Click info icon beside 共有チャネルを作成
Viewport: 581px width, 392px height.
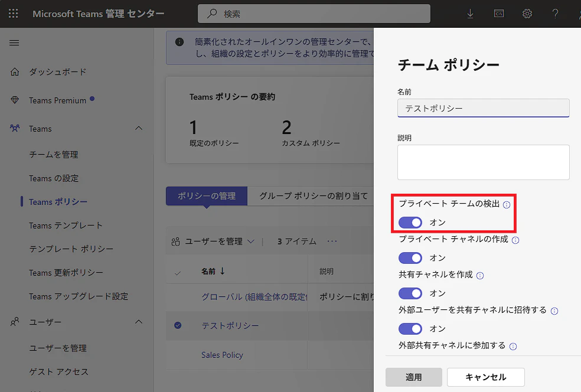(x=480, y=276)
